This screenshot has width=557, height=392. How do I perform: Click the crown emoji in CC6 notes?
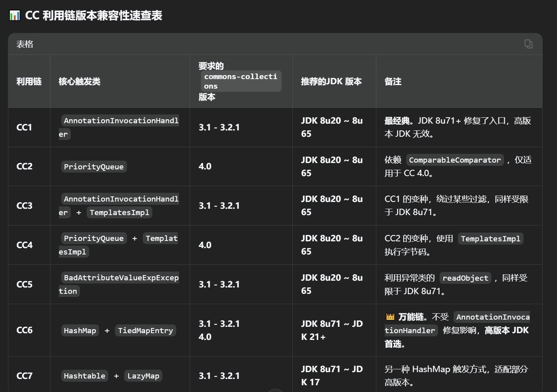tap(390, 317)
